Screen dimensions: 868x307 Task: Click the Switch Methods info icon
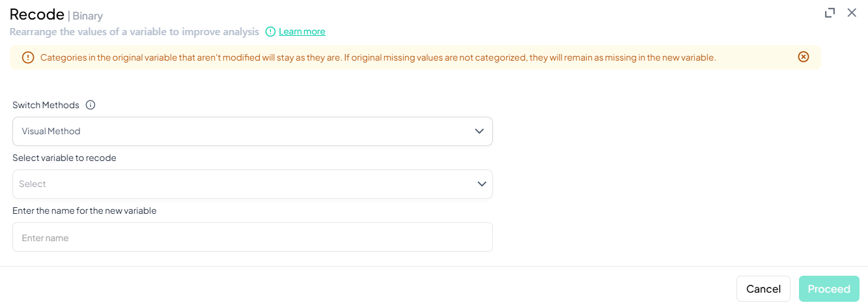[x=91, y=105]
